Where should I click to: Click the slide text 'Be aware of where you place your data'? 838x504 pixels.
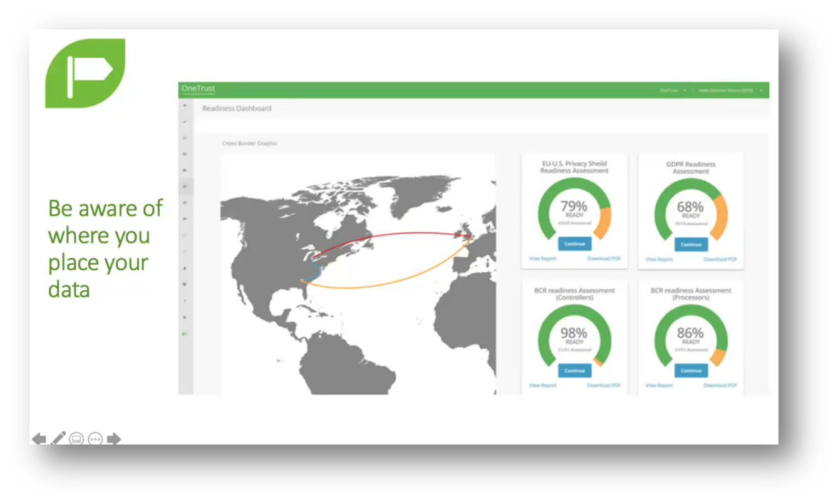click(105, 248)
